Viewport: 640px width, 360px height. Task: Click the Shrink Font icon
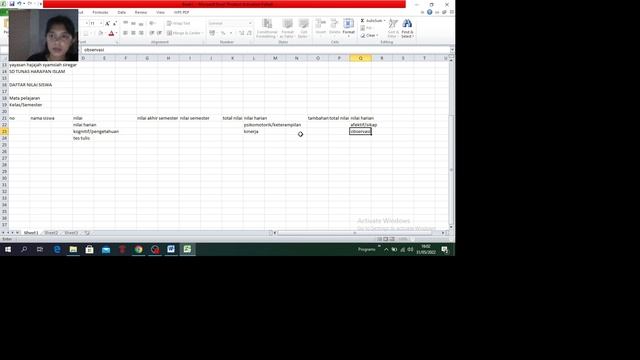point(115,24)
